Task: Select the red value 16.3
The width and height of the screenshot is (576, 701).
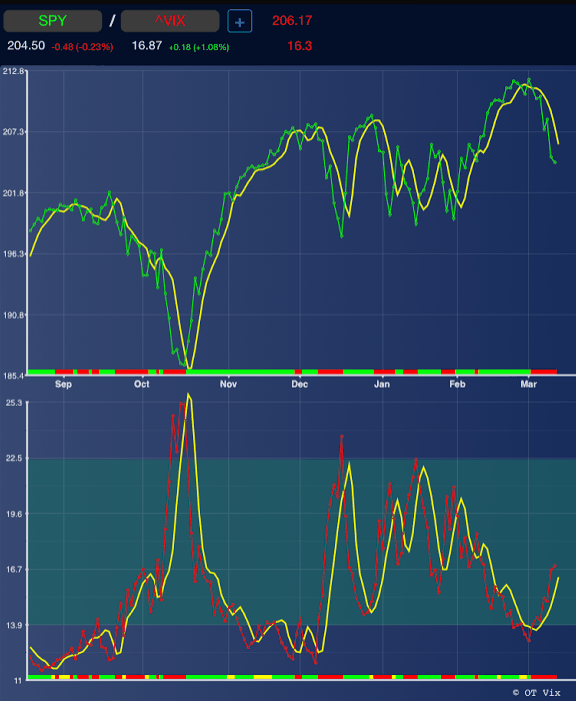Action: pos(299,46)
